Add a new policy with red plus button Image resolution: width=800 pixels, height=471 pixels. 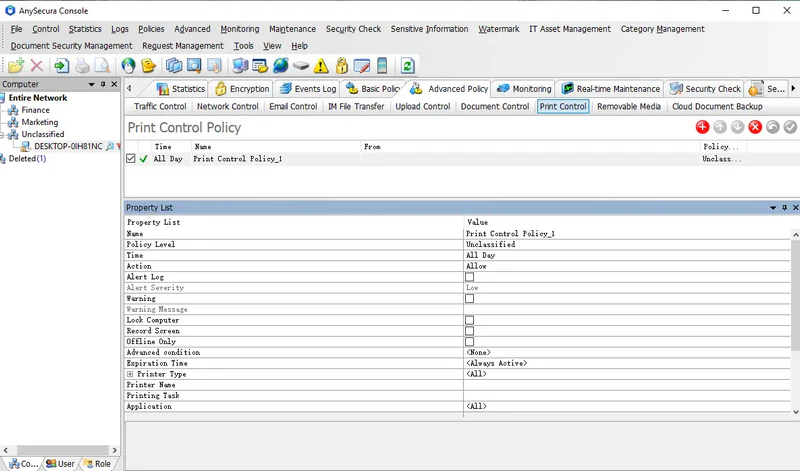pos(703,127)
